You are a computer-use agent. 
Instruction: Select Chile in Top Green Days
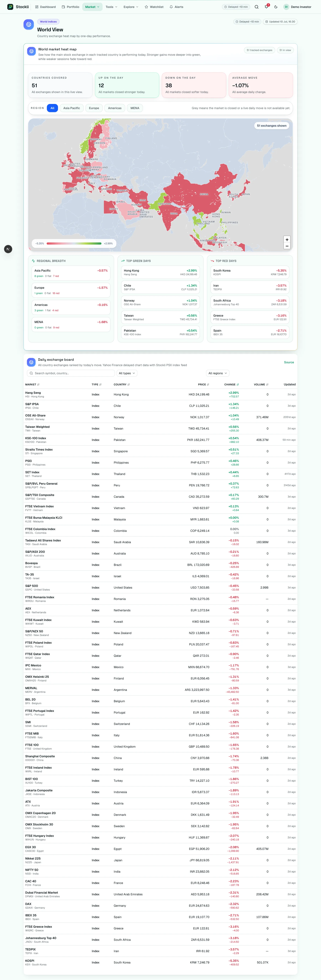(x=160, y=287)
